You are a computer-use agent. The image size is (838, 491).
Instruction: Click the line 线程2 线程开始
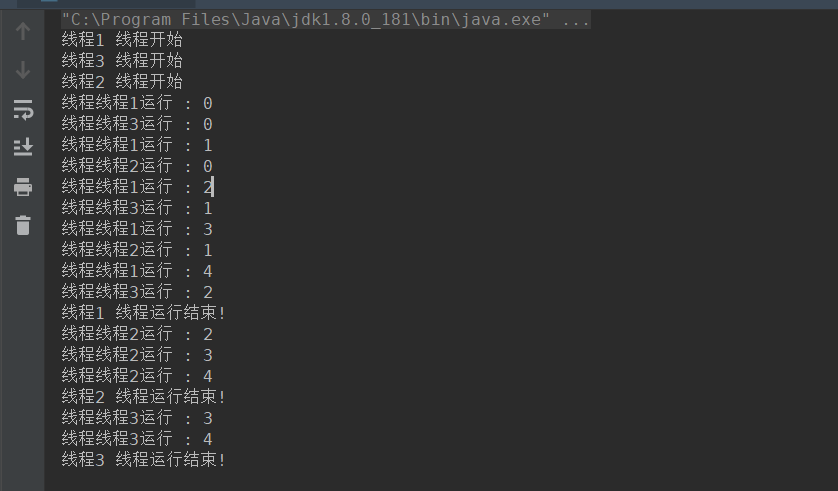[122, 82]
